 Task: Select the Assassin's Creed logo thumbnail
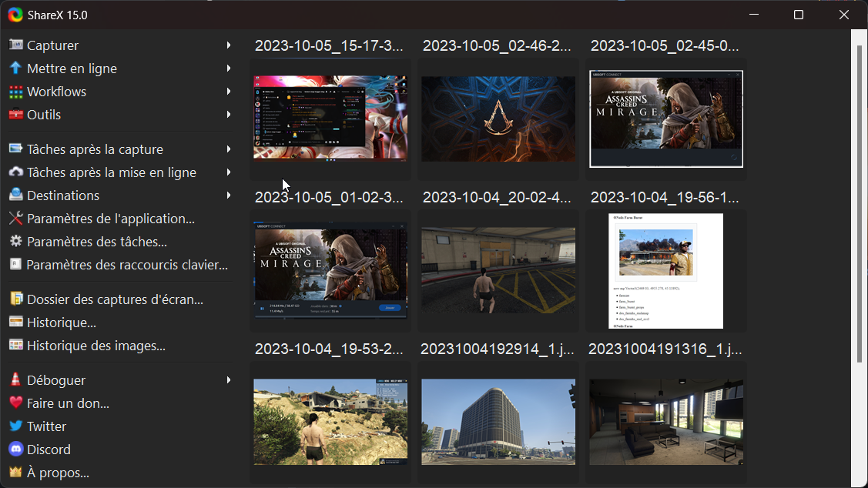coord(498,119)
